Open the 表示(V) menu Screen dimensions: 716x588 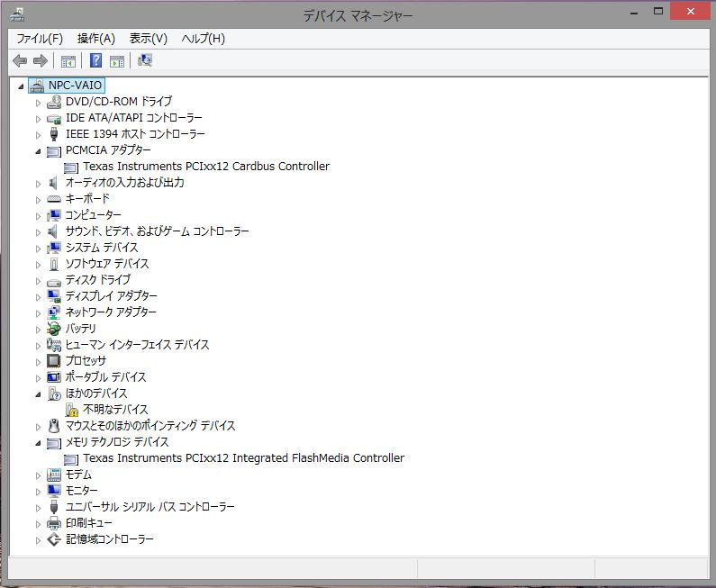click(149, 39)
